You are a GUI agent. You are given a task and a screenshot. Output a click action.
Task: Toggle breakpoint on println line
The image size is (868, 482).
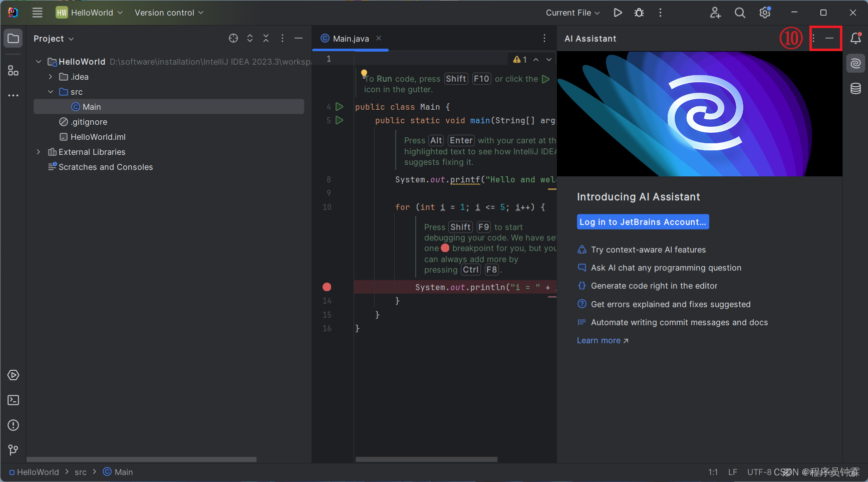coord(327,287)
